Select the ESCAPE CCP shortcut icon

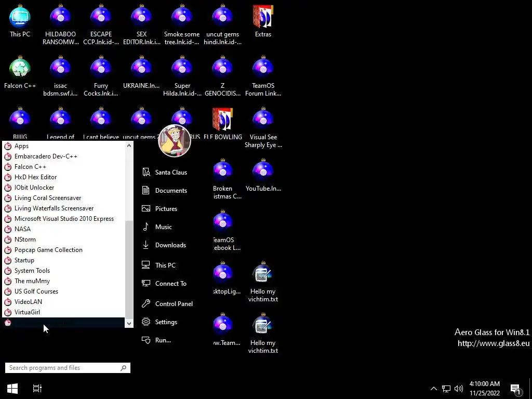pyautogui.click(x=101, y=25)
